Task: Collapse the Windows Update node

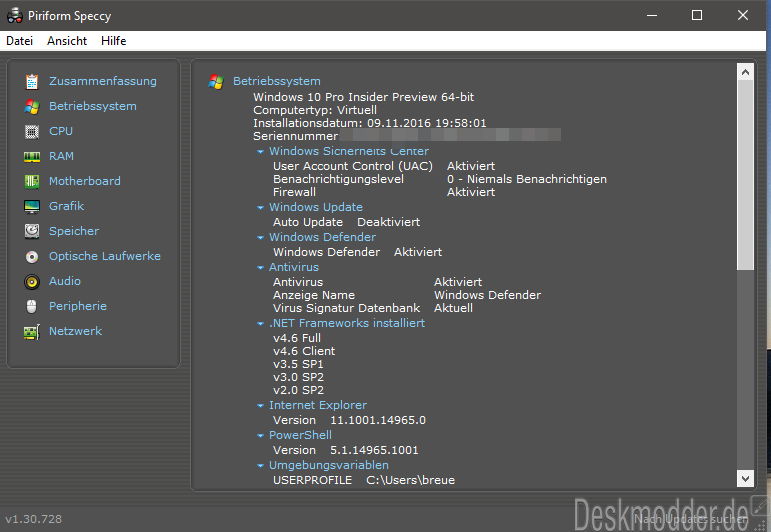Action: coord(261,207)
